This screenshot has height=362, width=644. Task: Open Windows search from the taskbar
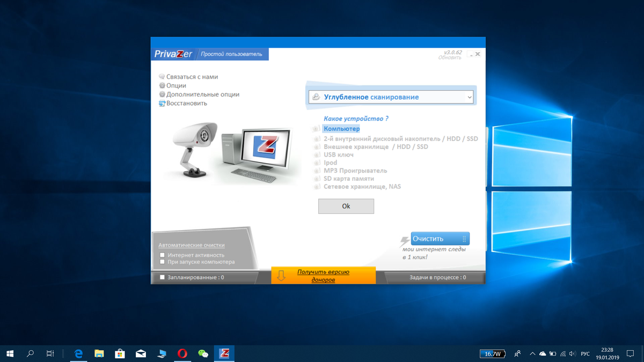coord(30,353)
